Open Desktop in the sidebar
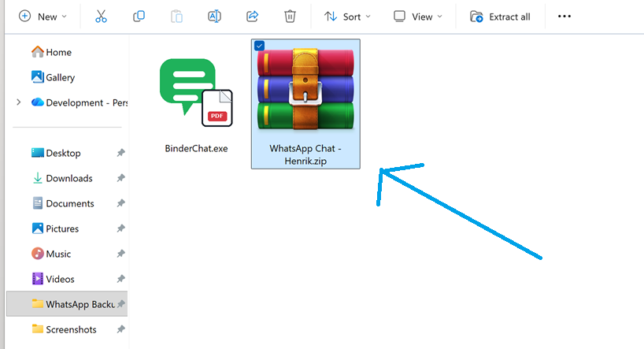 [56, 153]
